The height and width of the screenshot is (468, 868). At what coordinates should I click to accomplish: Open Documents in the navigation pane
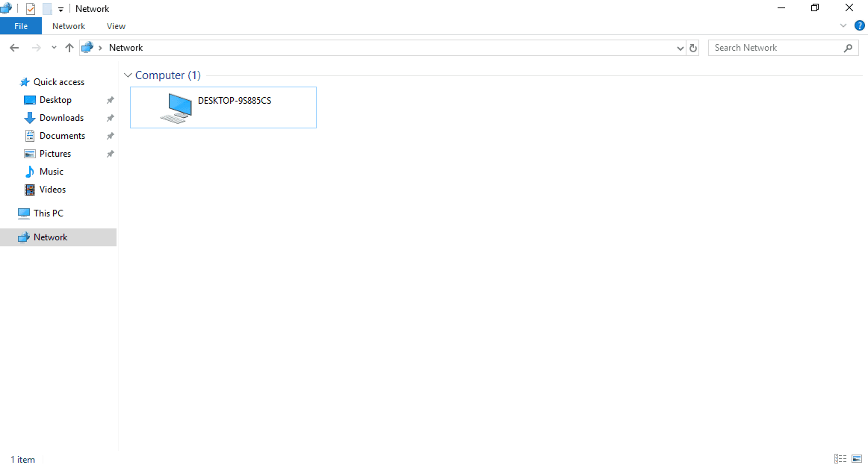pos(62,136)
